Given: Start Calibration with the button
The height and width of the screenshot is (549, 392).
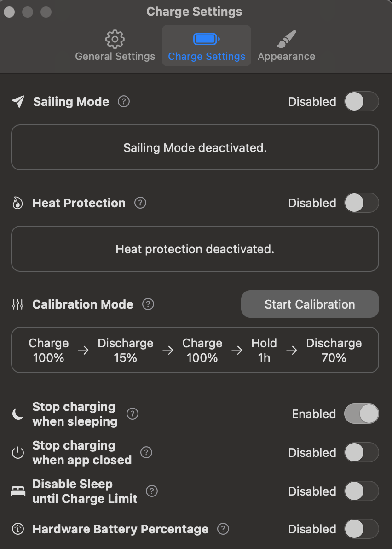Looking at the screenshot, I should tap(310, 304).
